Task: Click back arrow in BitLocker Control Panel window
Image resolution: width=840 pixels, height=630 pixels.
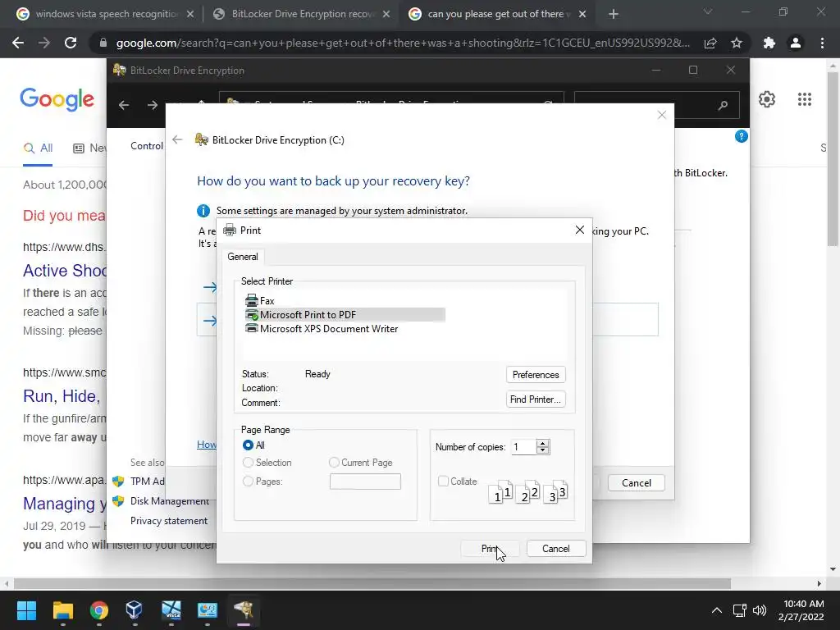Action: (124, 105)
